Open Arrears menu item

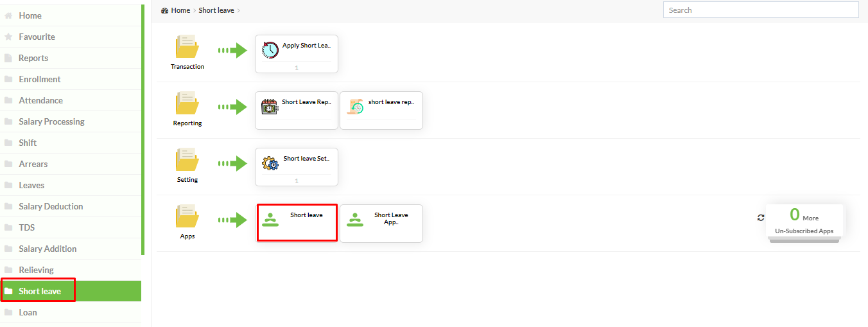click(71, 164)
